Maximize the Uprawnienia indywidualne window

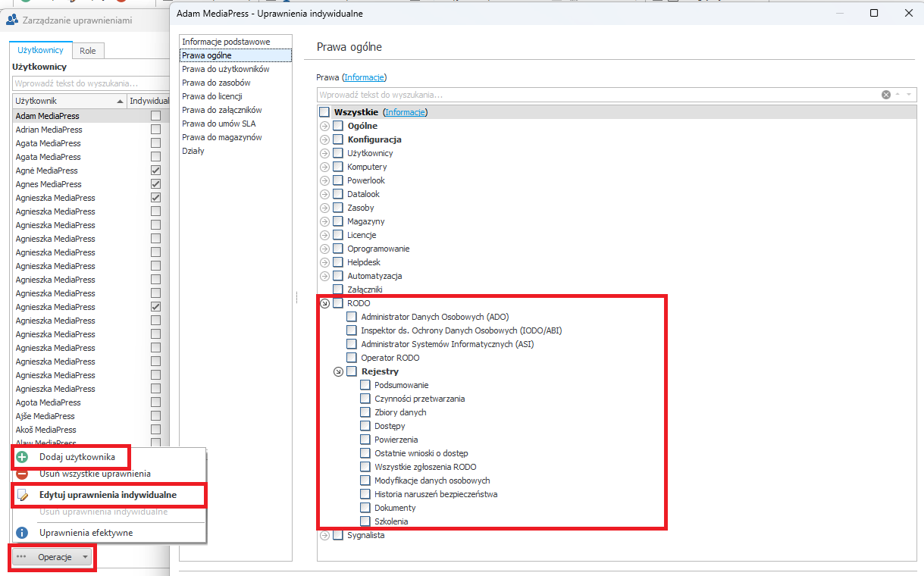[x=874, y=13]
